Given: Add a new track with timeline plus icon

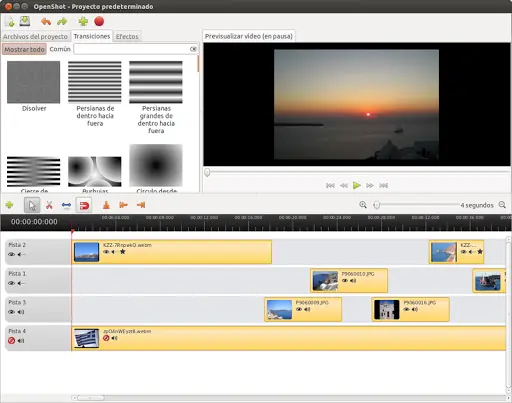Looking at the screenshot, I should pos(9,205).
